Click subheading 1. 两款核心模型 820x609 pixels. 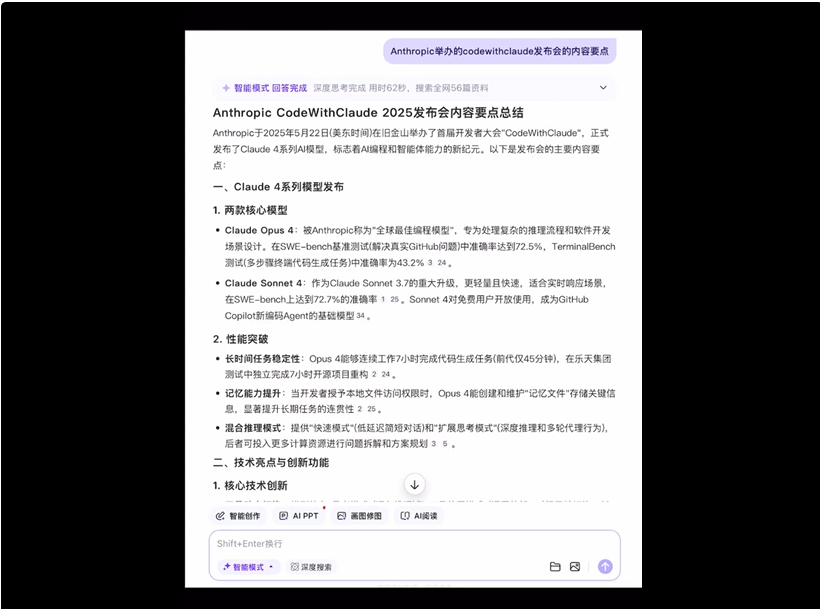point(250,210)
